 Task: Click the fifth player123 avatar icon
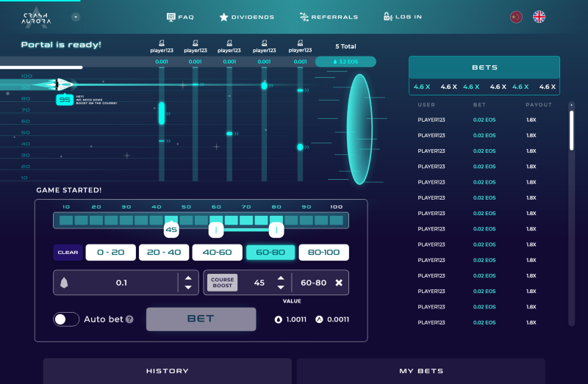(300, 43)
